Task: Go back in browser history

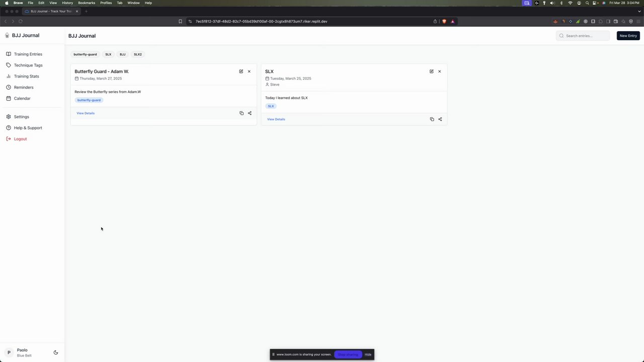Action: pos(6,21)
